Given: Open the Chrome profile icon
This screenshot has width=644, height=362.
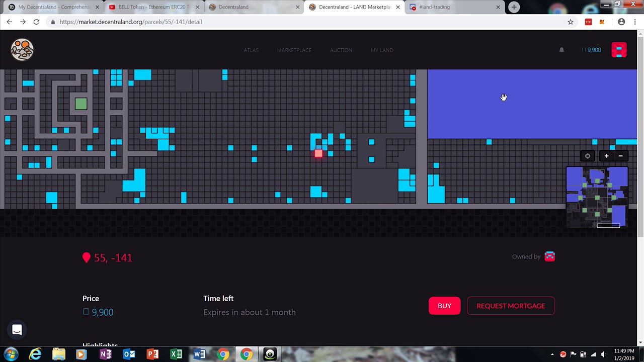Looking at the screenshot, I should coord(621,22).
